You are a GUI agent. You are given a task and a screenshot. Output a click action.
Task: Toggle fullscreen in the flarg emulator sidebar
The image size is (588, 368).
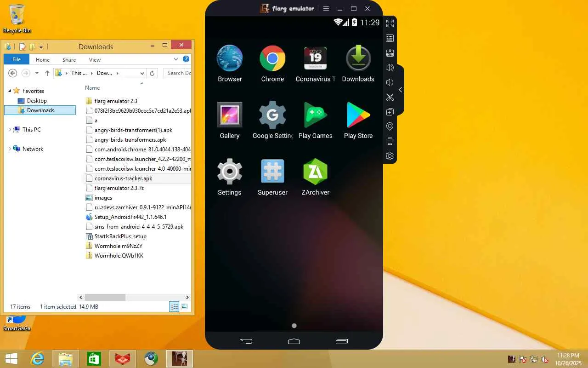point(390,23)
